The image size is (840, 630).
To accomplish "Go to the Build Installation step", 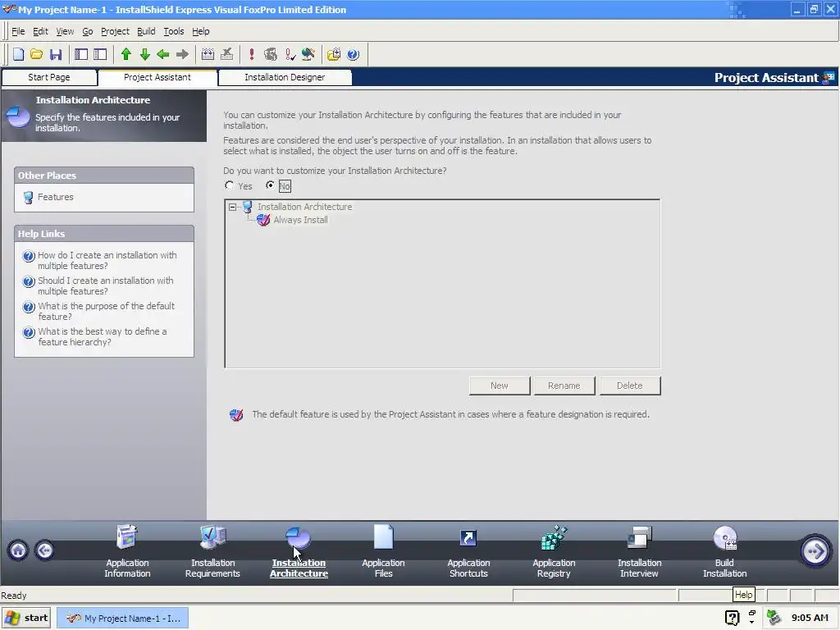I will point(725,552).
